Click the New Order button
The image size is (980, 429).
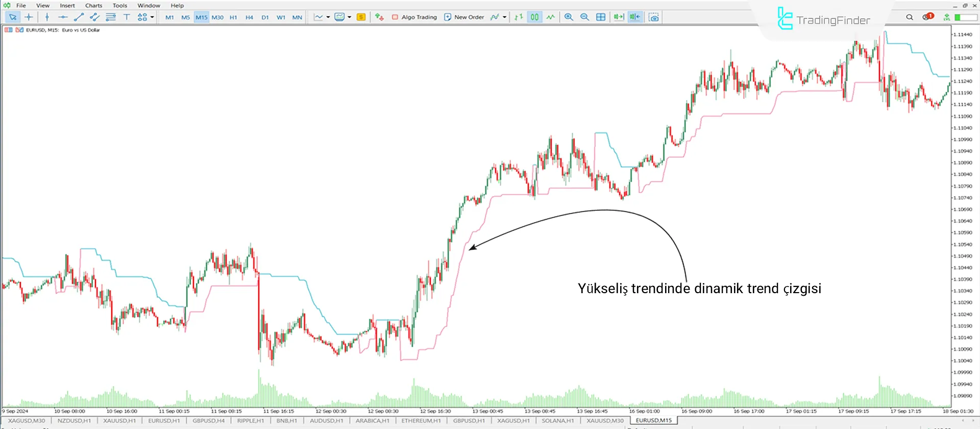click(x=463, y=17)
